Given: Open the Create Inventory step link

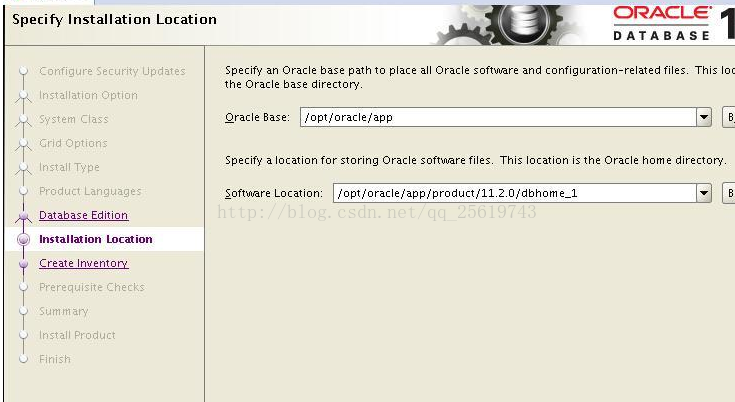Looking at the screenshot, I should (83, 263).
